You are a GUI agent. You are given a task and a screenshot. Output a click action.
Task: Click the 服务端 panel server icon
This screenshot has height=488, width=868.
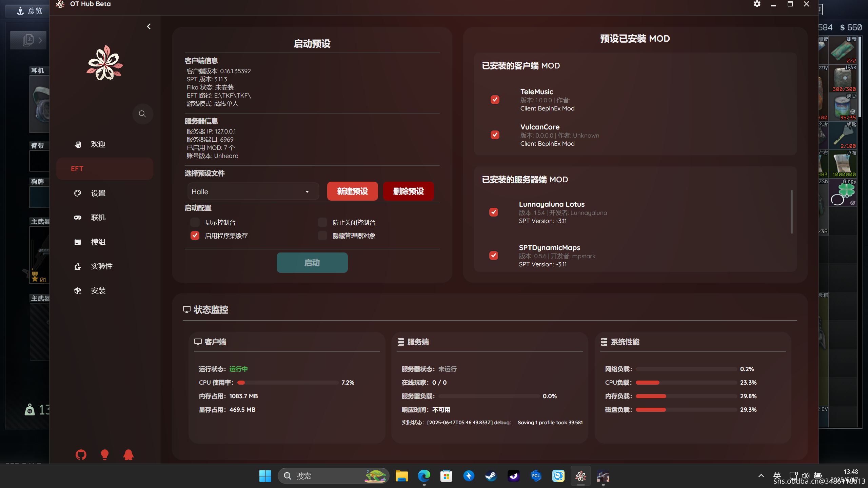tap(400, 342)
